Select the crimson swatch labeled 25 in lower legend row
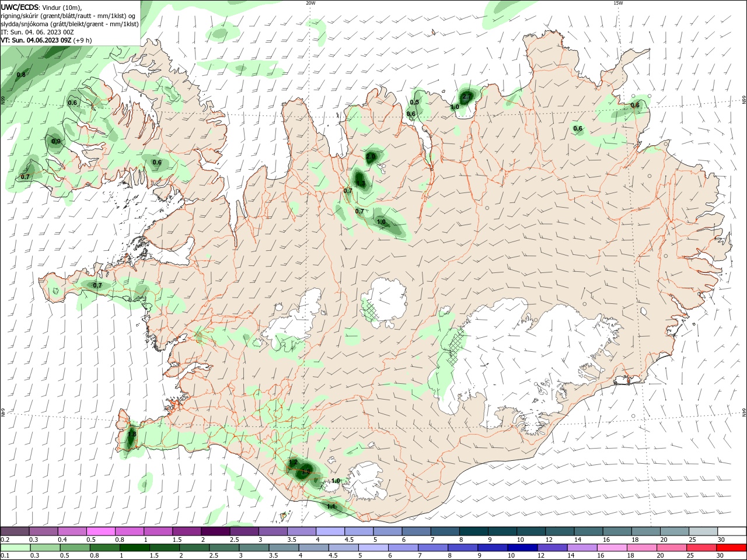 point(701,548)
